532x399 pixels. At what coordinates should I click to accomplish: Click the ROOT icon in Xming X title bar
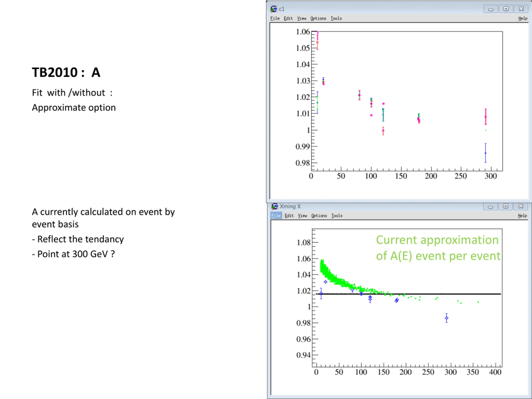(x=275, y=206)
